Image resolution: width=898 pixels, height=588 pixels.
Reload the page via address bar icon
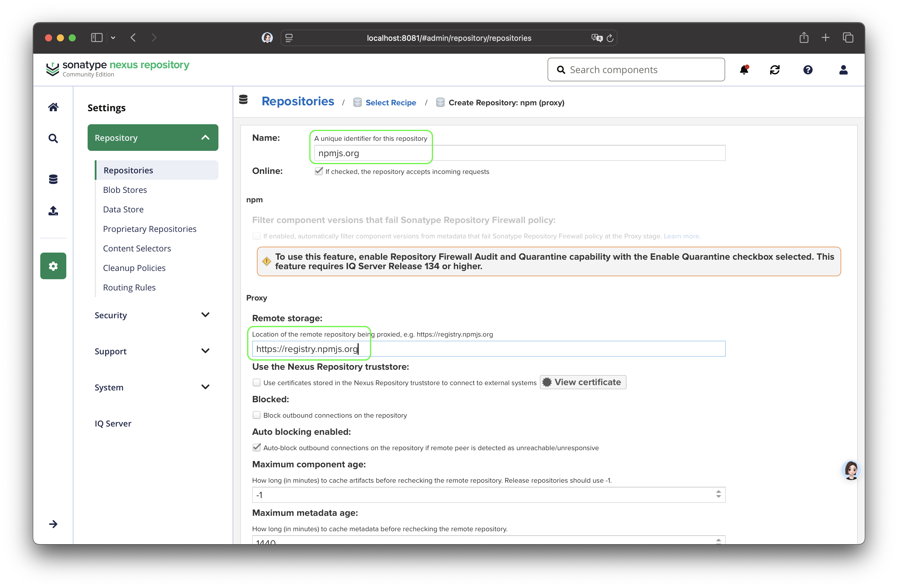[610, 38]
